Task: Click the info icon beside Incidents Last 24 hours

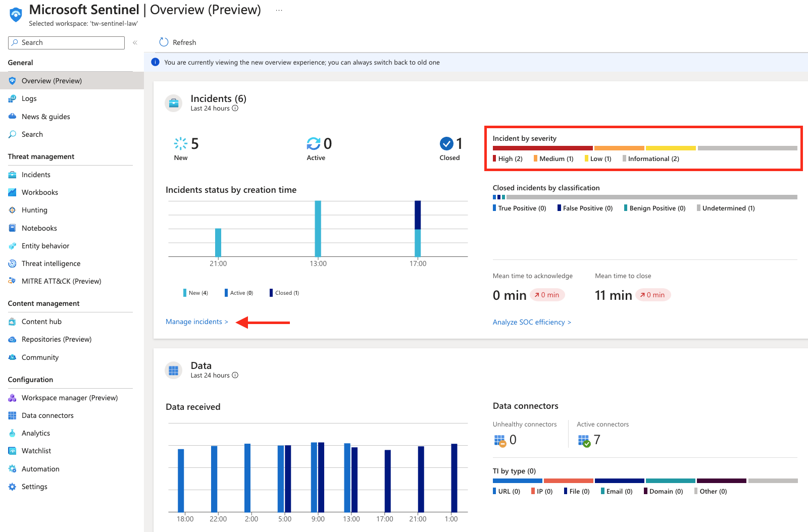Action: (x=235, y=108)
